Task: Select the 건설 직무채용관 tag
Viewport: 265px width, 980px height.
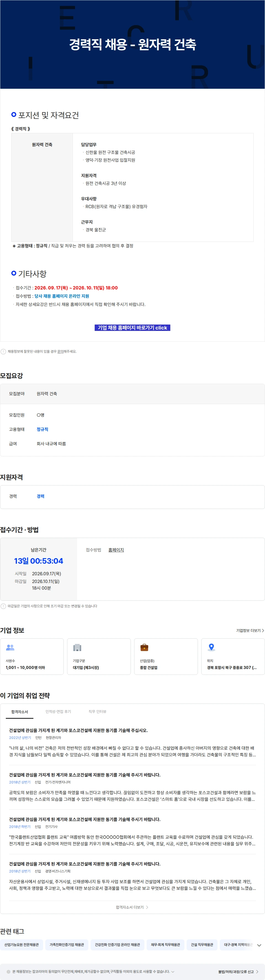Action: click(x=202, y=945)
